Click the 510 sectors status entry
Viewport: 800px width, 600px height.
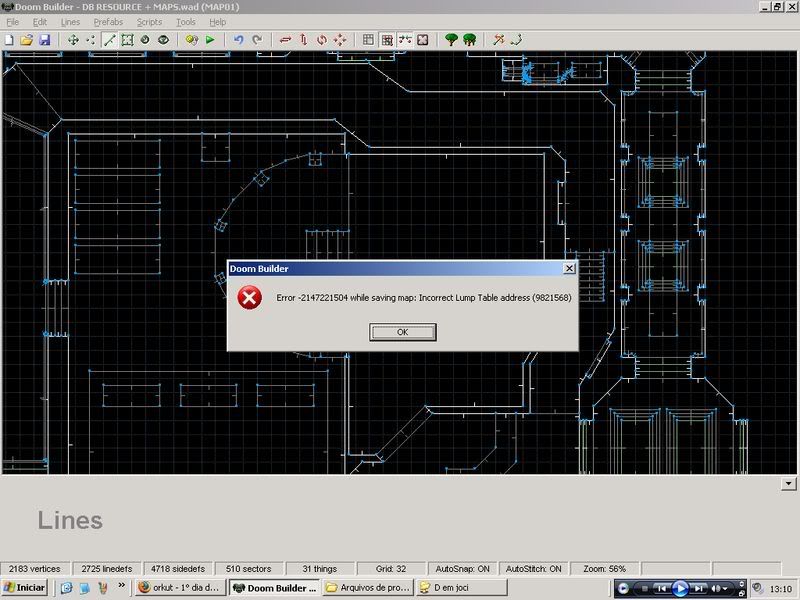tap(248, 568)
